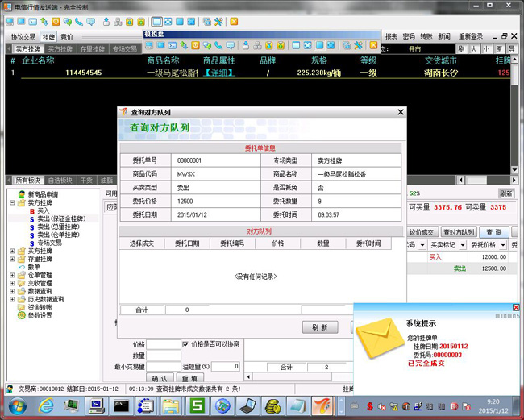Open the wrench tools icon in top toolbar
Viewport: 524px width, 420px height.
pyautogui.click(x=218, y=22)
